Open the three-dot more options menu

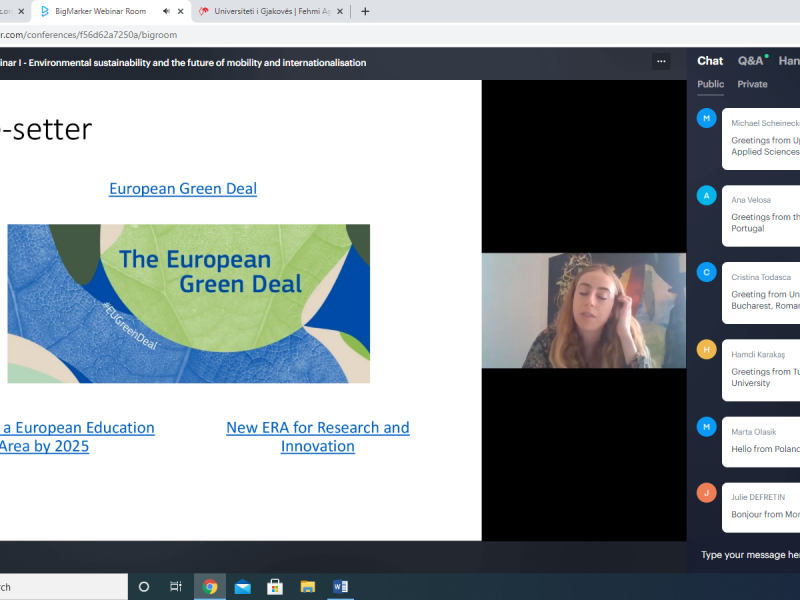(x=661, y=62)
